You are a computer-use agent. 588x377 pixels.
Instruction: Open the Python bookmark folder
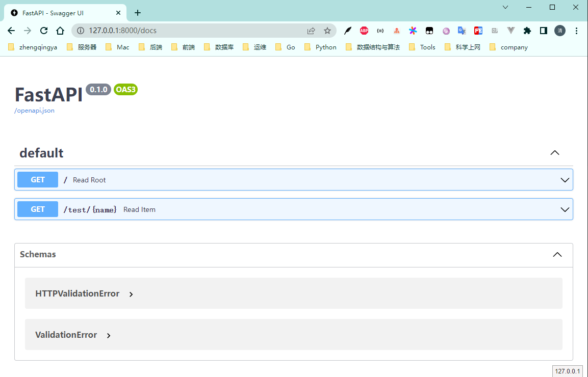pos(321,47)
